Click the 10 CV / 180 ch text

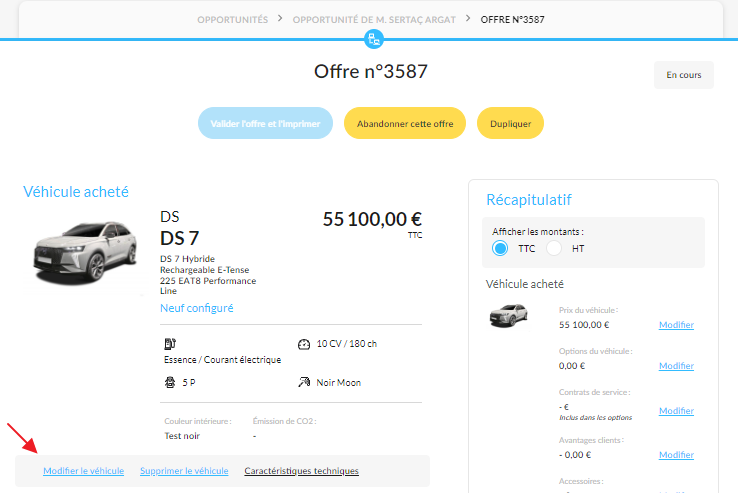346,344
